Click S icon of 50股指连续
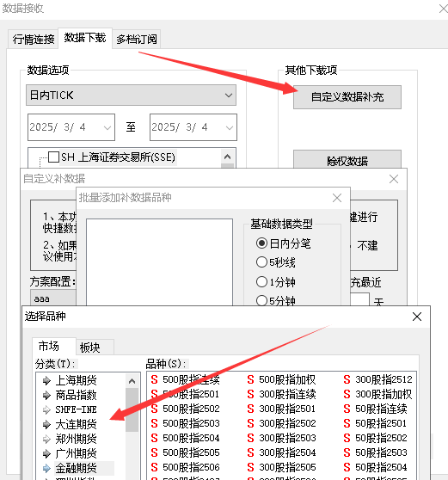 coord(347,409)
